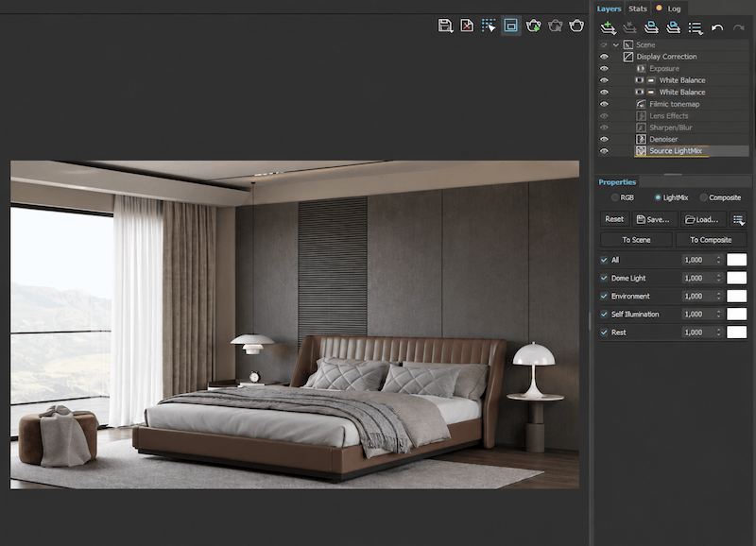
Task: Select the RGB radio button
Action: click(615, 197)
